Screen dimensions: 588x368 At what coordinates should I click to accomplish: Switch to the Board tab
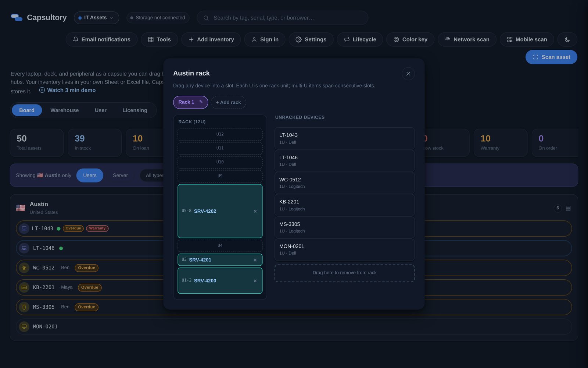click(x=27, y=110)
